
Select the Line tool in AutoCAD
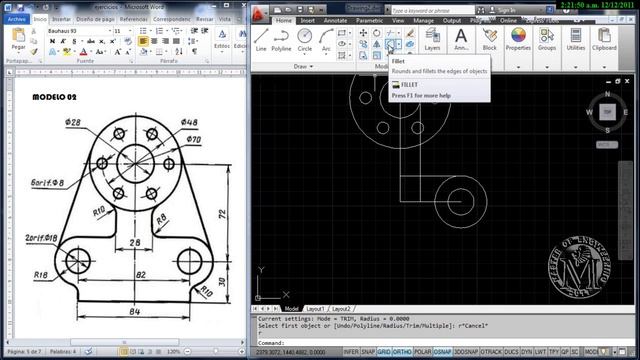[261, 40]
